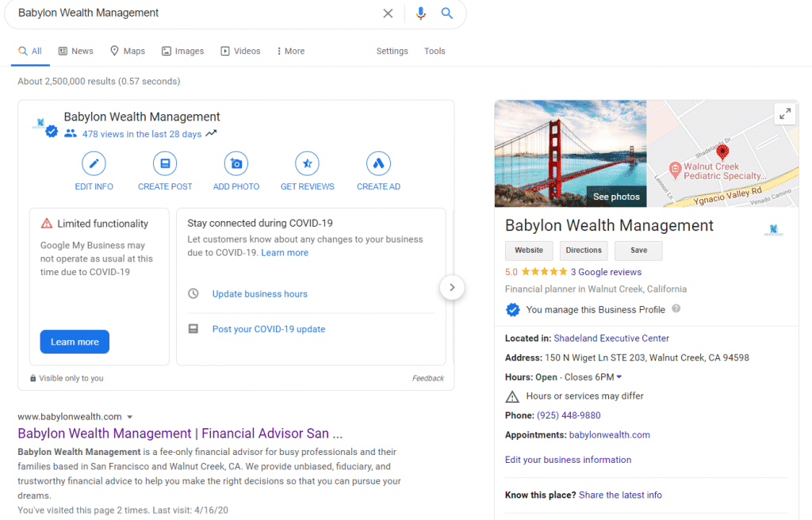Click the EDIT INFO label
Screen dimensions: 812x520
(x=94, y=186)
